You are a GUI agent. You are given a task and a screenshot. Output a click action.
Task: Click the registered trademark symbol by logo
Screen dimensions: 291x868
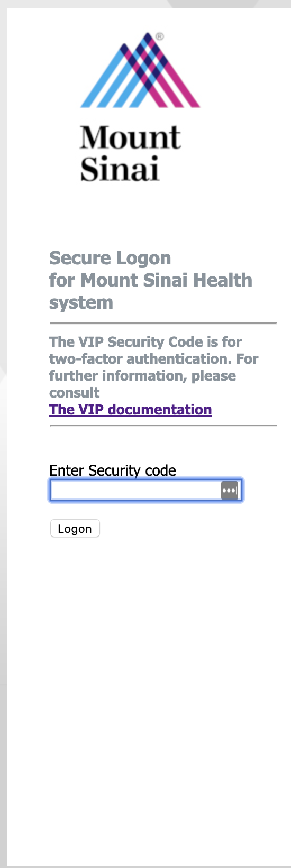[160, 36]
